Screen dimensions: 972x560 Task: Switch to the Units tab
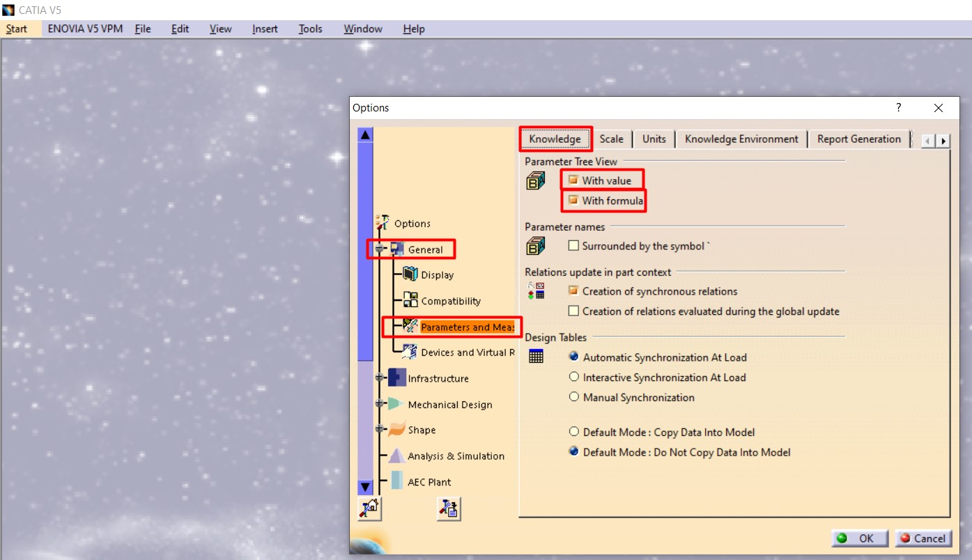[x=654, y=139]
